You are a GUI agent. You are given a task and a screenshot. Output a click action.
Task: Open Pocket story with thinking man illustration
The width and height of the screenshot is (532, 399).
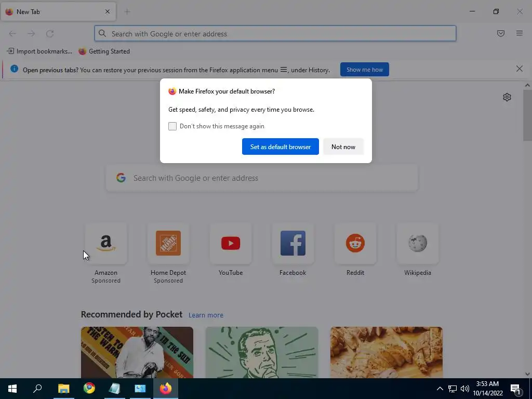[x=262, y=352]
